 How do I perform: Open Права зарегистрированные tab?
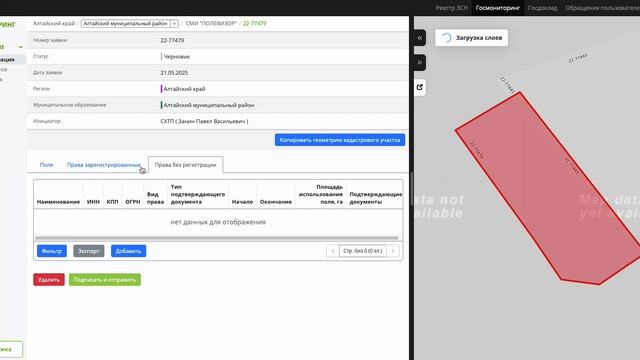(103, 165)
